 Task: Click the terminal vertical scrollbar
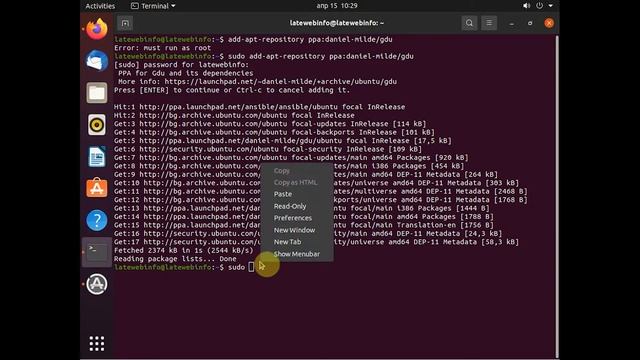(557, 196)
